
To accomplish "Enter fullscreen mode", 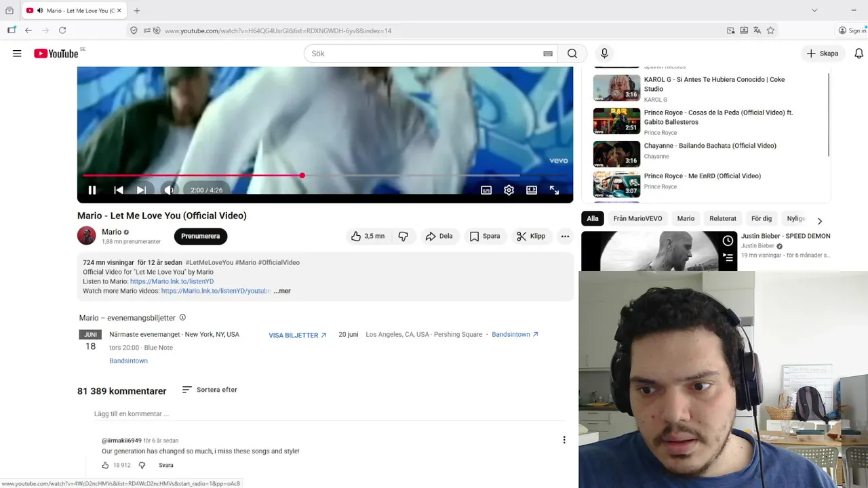I will pyautogui.click(x=554, y=190).
